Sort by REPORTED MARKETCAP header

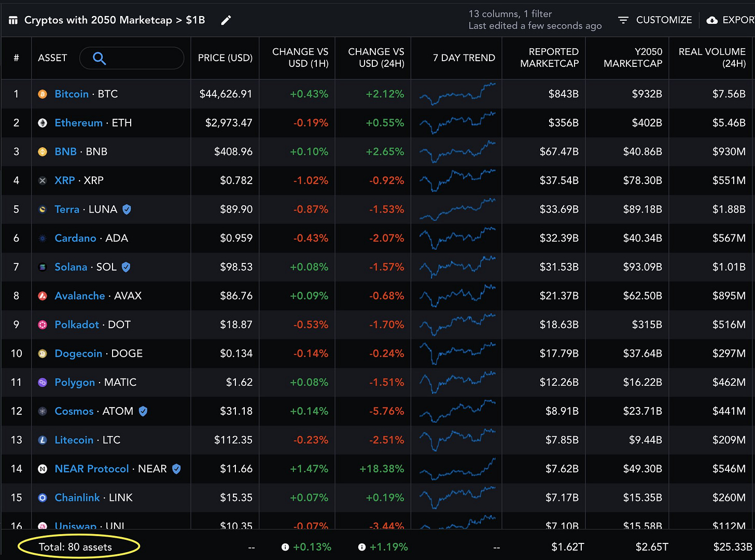(x=549, y=58)
